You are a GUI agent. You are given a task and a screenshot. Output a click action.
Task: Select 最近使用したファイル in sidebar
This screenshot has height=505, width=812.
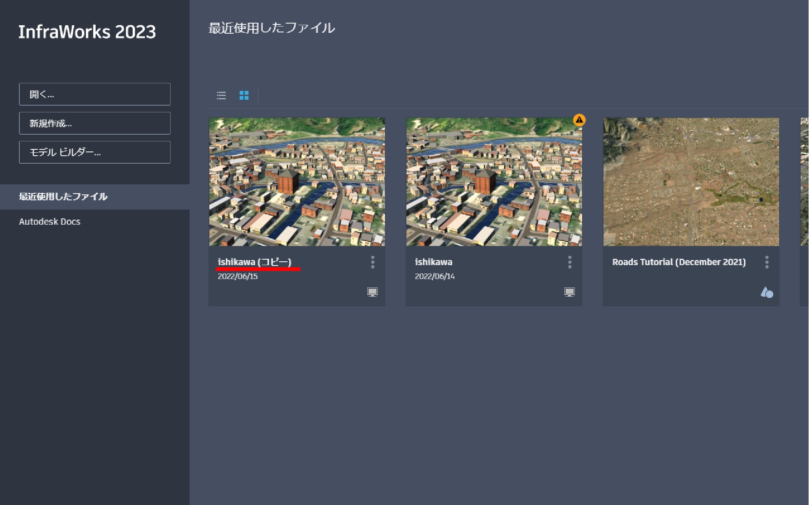(x=95, y=197)
